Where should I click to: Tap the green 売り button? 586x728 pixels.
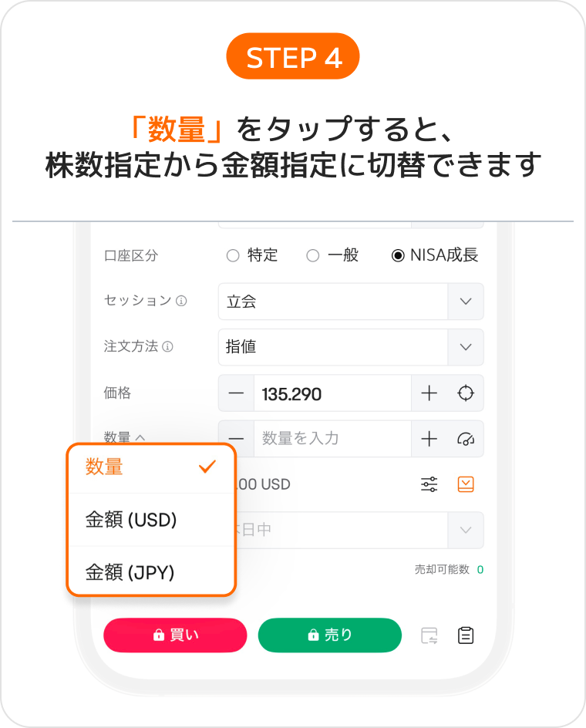(x=330, y=635)
